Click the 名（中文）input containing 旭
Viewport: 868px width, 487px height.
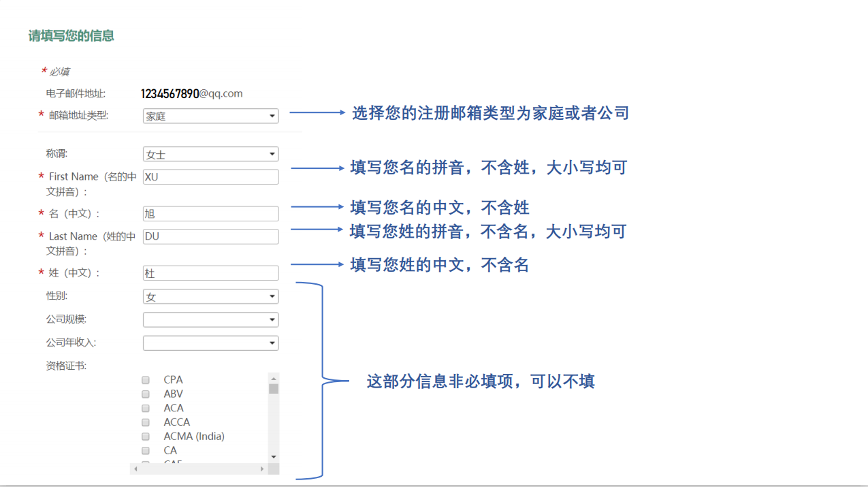click(x=210, y=213)
